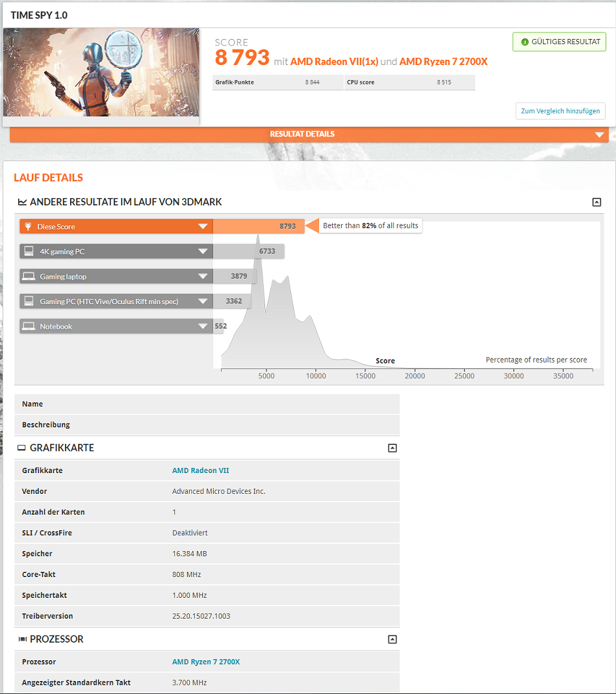The image size is (616, 694).
Task: Click the Beschreibung row
Action: tap(207, 425)
